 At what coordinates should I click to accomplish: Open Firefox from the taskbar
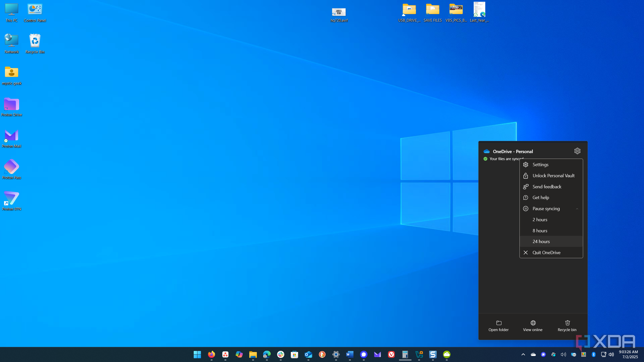(x=211, y=354)
